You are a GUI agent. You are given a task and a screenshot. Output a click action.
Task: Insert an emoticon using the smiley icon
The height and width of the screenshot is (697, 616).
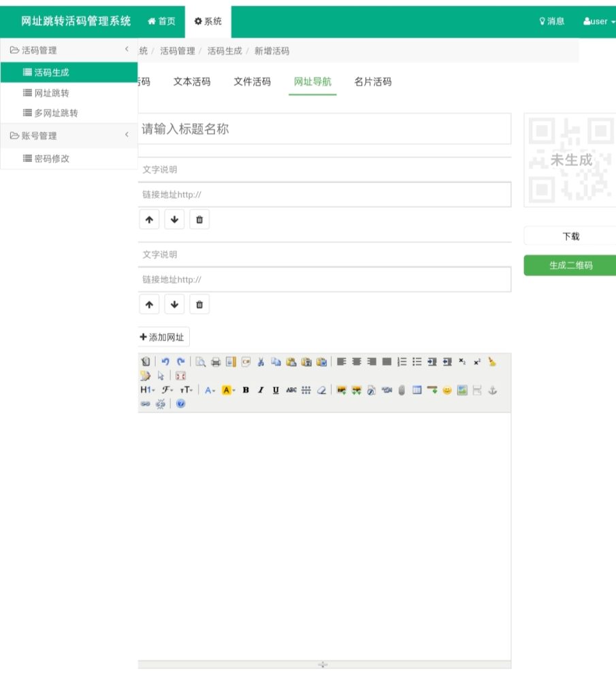[447, 390]
